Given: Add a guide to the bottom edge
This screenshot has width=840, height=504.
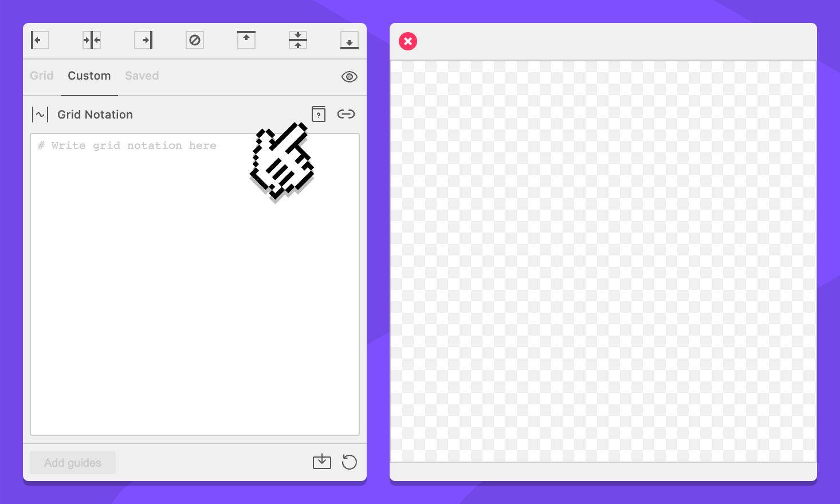Looking at the screenshot, I should (350, 40).
